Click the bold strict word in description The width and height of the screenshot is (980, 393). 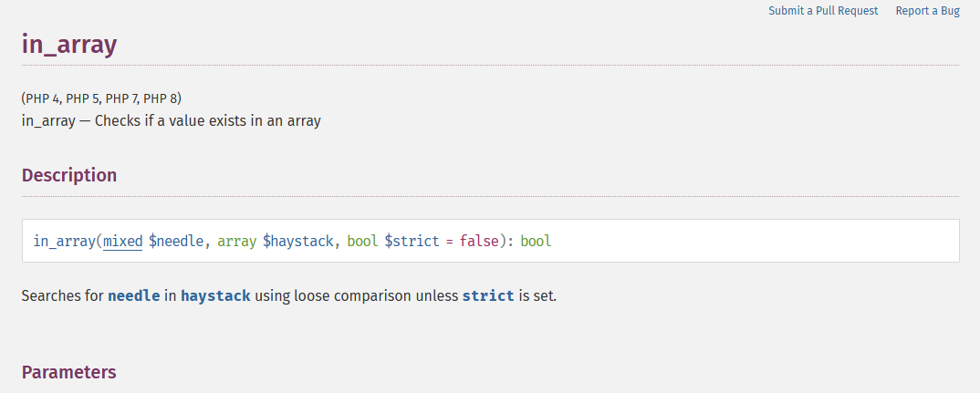pos(488,296)
